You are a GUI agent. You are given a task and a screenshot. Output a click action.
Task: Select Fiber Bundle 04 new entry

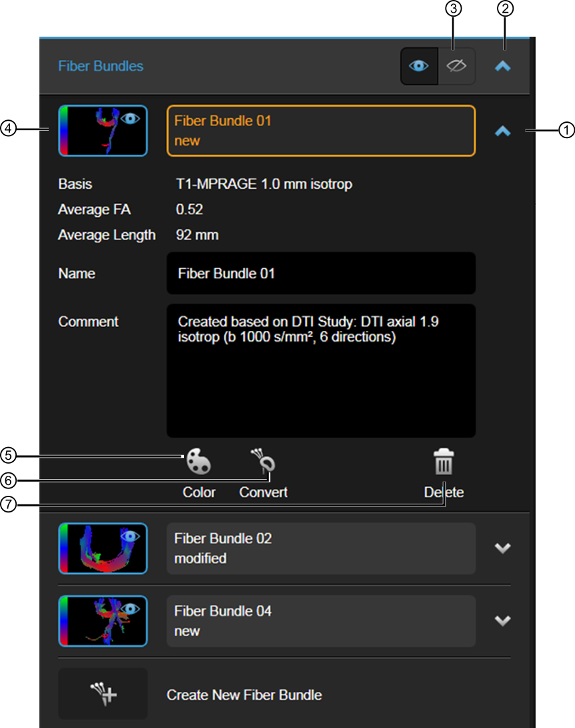click(x=321, y=621)
